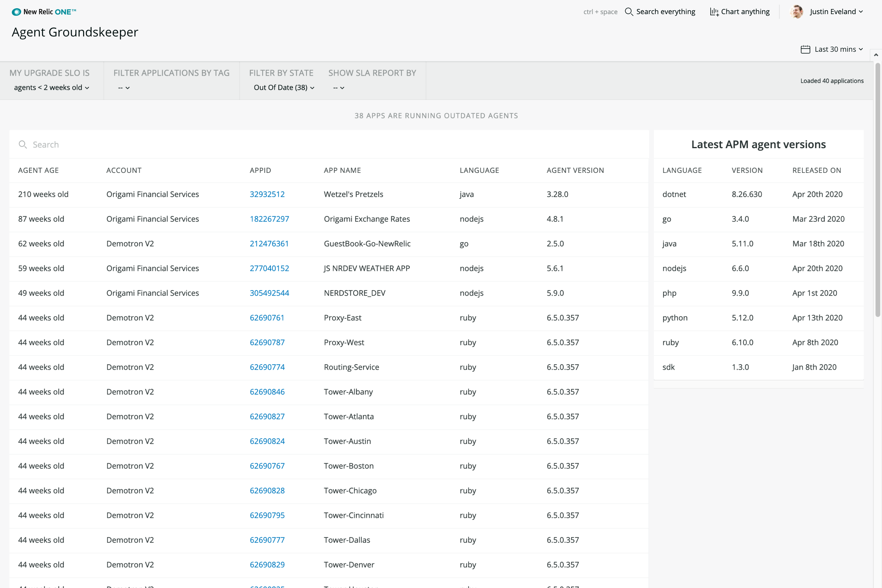882x588 pixels.
Task: Open the Filter Applications By Tag dropdown
Action: (x=124, y=88)
